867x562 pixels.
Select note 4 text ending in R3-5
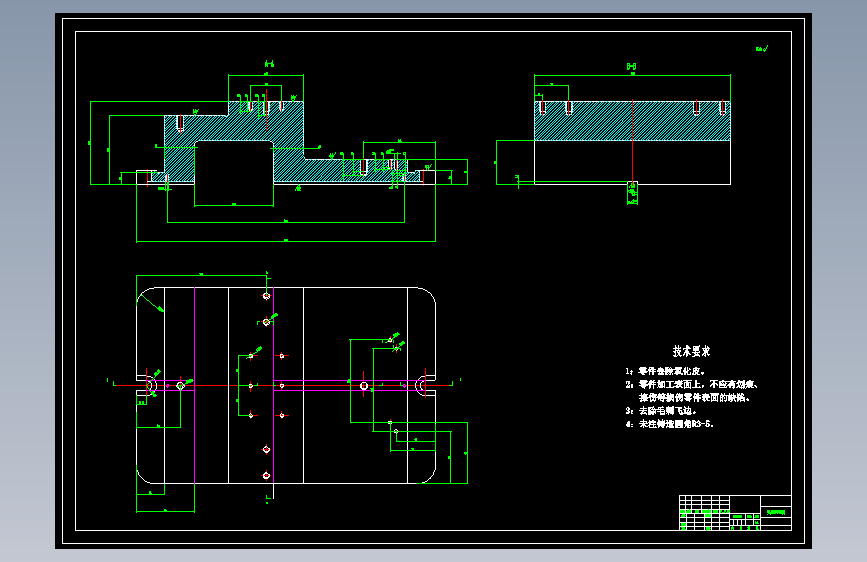click(x=670, y=424)
